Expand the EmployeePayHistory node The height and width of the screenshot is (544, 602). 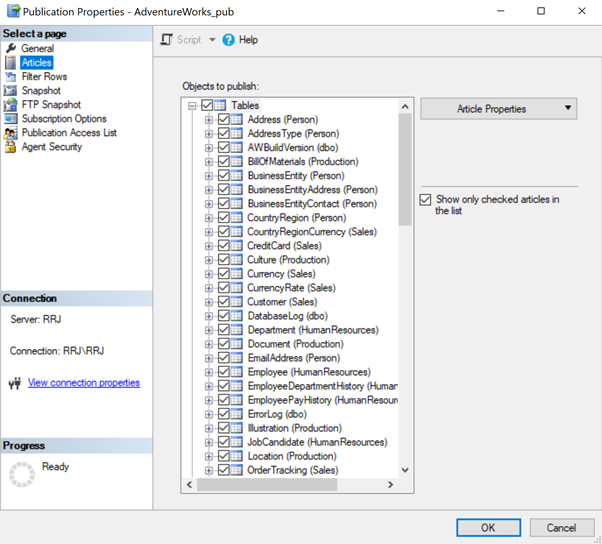(x=208, y=400)
